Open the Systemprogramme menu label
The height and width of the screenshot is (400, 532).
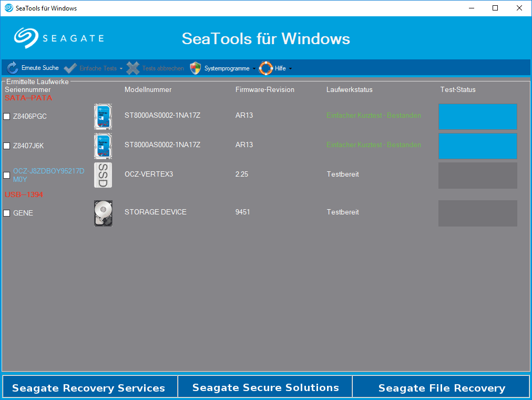[x=227, y=68]
